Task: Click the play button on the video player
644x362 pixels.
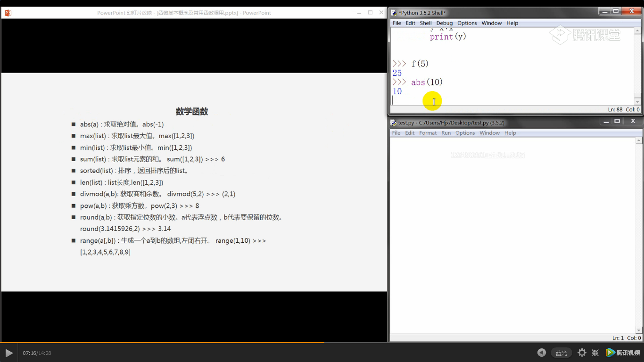Action: 8,353
